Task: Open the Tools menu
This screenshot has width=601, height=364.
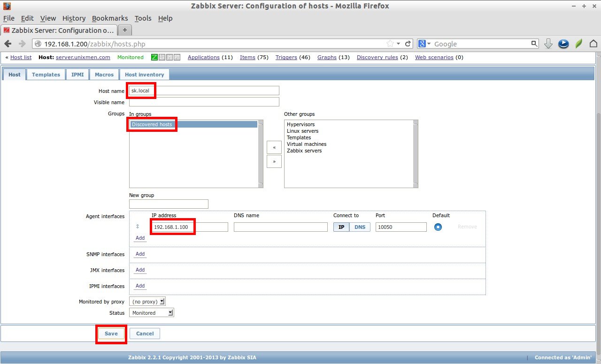Action: [x=143, y=18]
